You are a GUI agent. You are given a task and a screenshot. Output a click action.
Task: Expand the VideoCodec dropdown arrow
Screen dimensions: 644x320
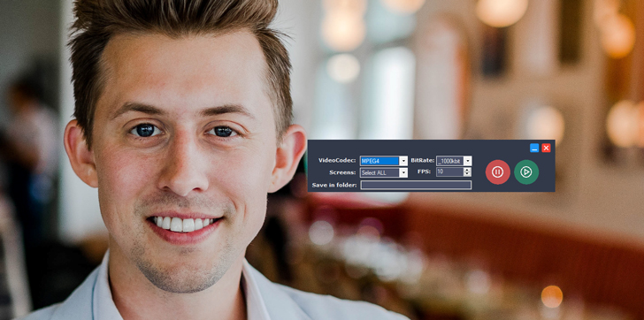point(403,160)
